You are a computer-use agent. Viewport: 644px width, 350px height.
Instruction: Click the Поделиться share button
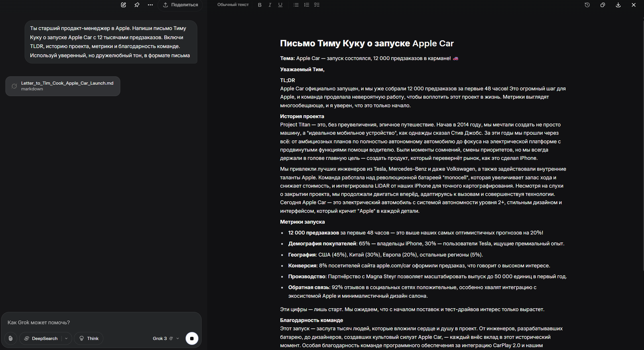[x=180, y=5]
